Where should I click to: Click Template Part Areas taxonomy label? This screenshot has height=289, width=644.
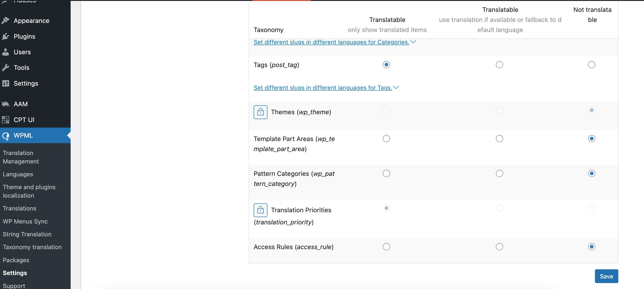(x=294, y=144)
